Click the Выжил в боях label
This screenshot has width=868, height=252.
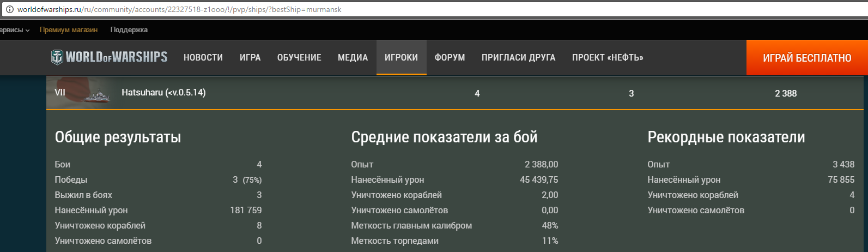pos(83,195)
